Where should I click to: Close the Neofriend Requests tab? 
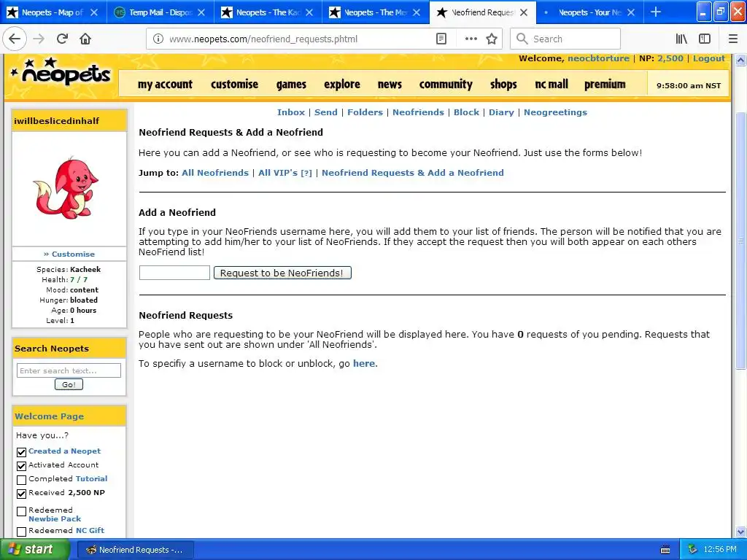pyautogui.click(x=524, y=12)
